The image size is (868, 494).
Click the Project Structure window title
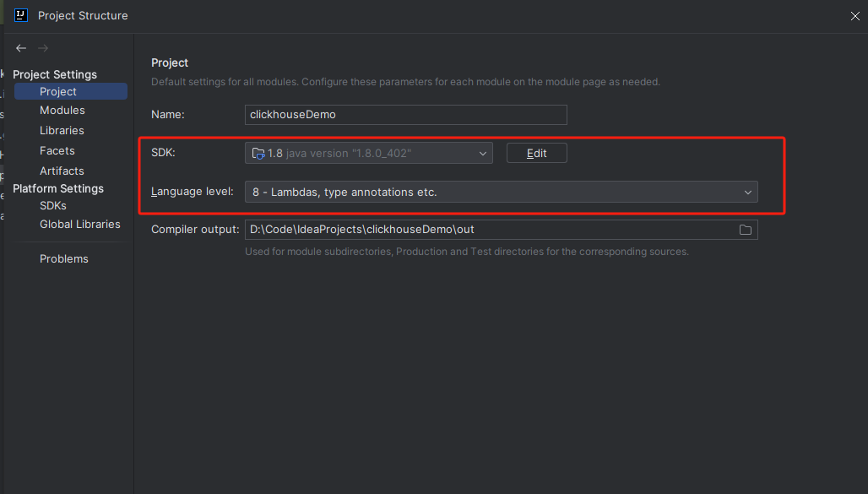[x=83, y=15]
